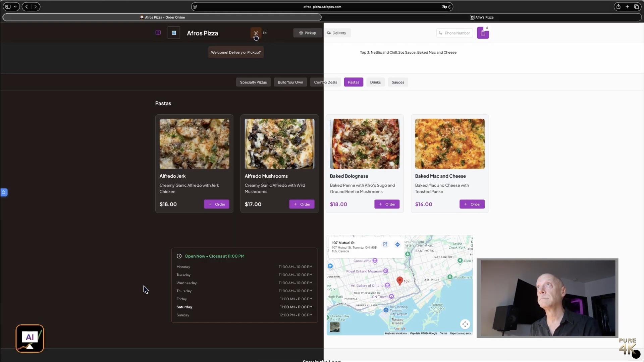Image resolution: width=644 pixels, height=362 pixels.
Task: Open the Build Your Own category
Action: point(290,82)
